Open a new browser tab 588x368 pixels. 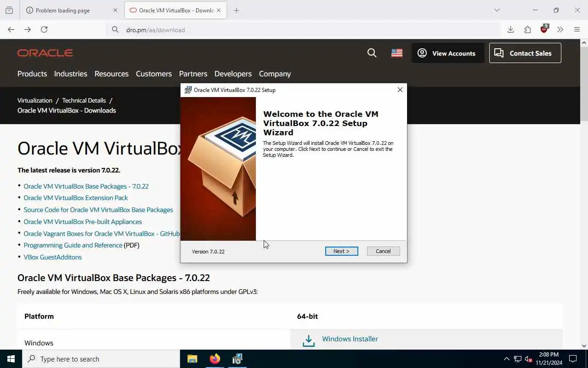pos(236,10)
